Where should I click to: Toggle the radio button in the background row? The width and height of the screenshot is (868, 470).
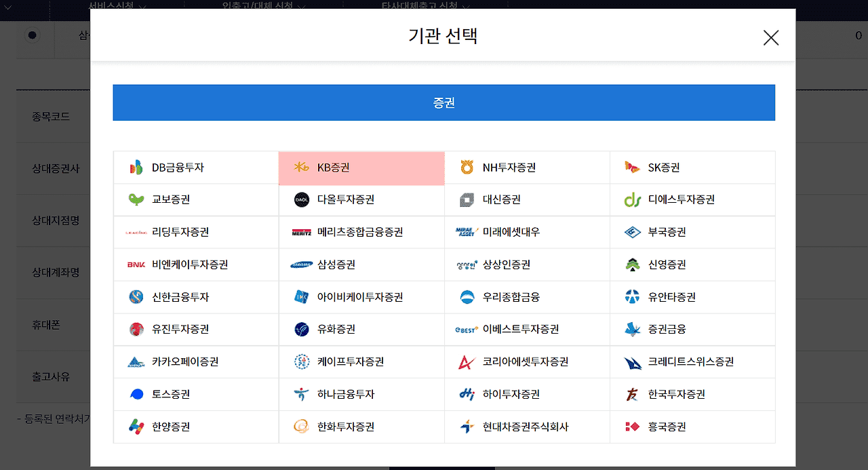point(32,35)
